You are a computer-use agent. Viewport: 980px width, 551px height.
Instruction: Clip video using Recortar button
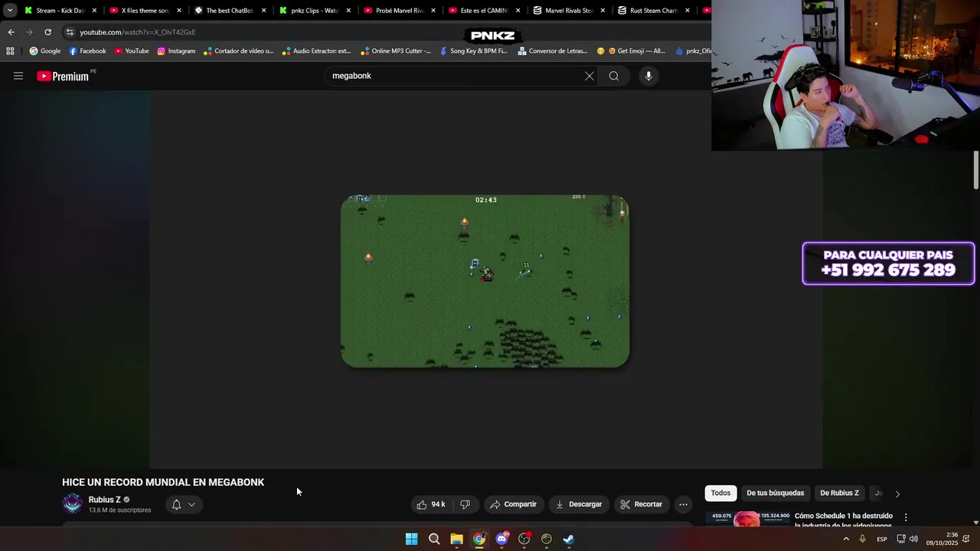click(642, 504)
